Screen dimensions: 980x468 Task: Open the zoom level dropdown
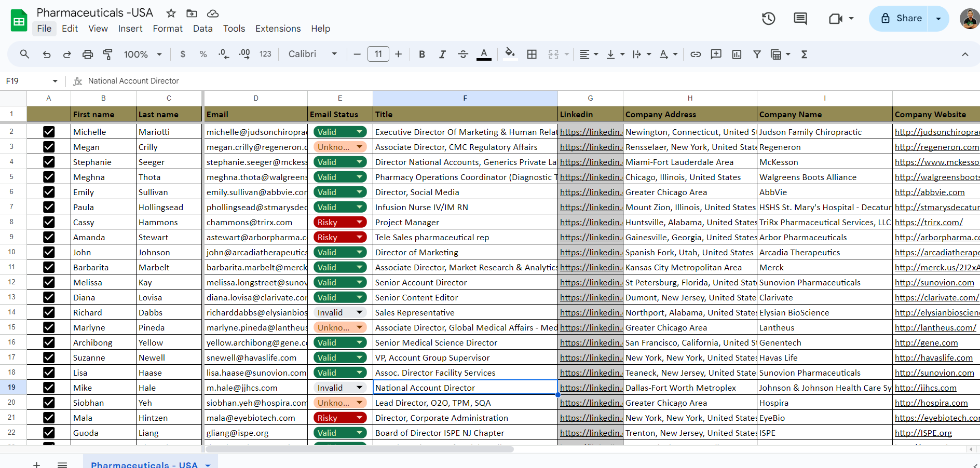(143, 54)
